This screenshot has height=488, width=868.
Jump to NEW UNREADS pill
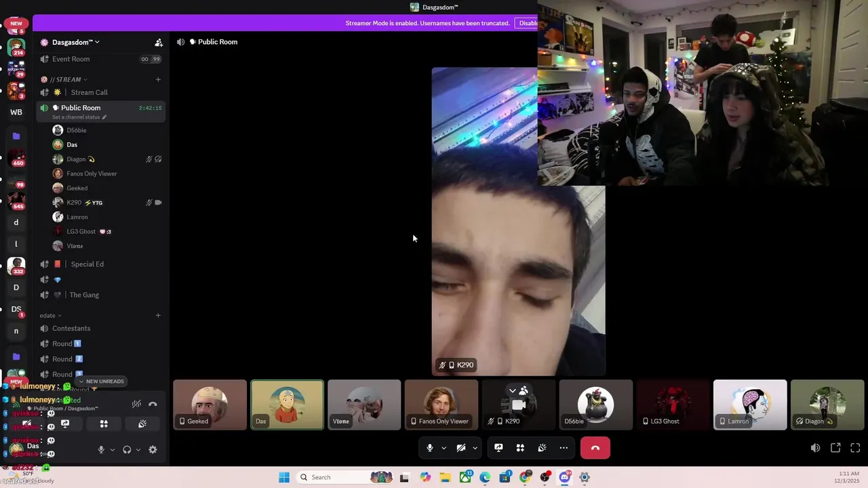(x=101, y=382)
